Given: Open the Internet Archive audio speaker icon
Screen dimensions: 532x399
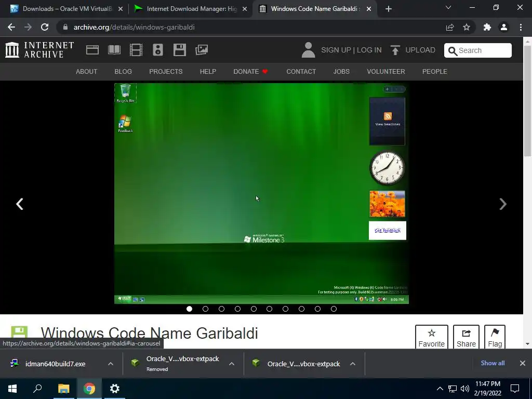Looking at the screenshot, I should click(x=158, y=50).
